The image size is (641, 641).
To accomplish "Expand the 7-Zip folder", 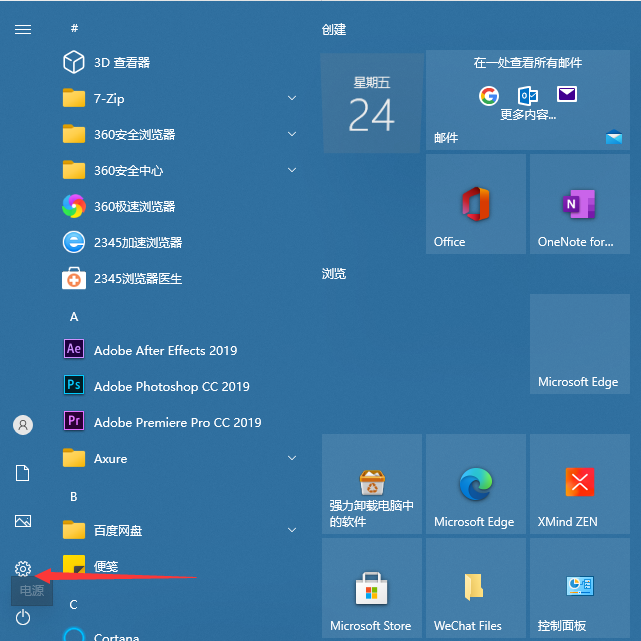I will (x=292, y=98).
